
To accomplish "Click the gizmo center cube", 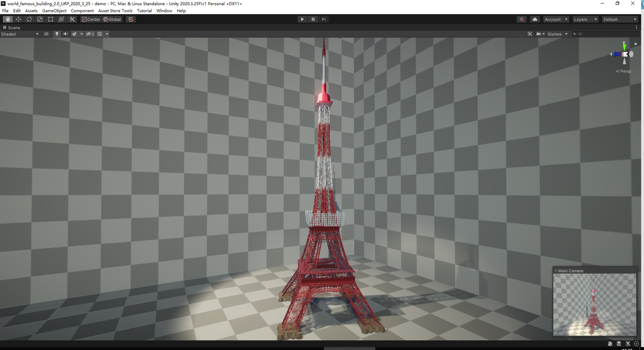I will (625, 54).
